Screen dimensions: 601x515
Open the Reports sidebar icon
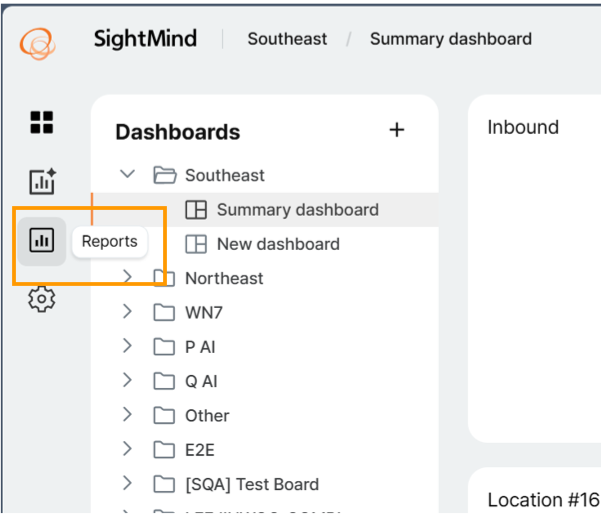coord(42,241)
